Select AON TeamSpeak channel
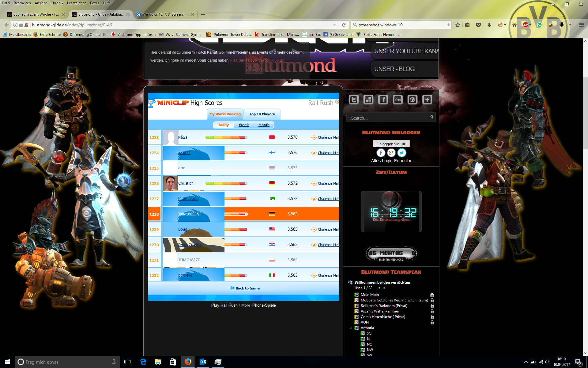This screenshot has height=368, width=588. point(364,322)
